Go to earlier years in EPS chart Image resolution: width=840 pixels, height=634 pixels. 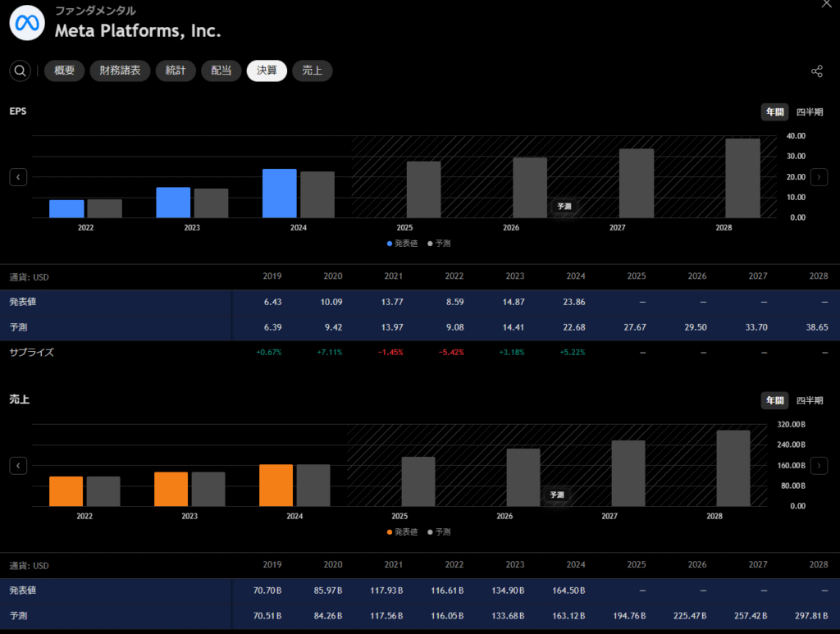(18, 177)
